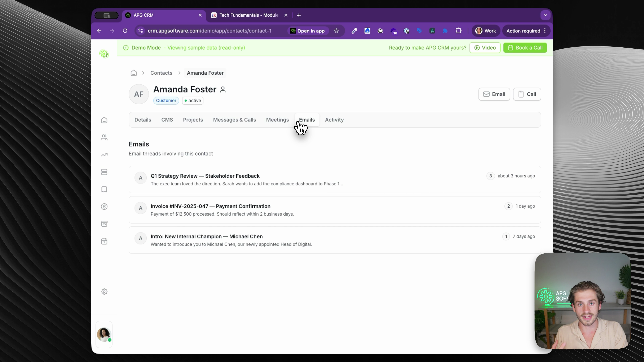
Task: Open the stacked rows icon in sidebar
Action: pos(104,172)
